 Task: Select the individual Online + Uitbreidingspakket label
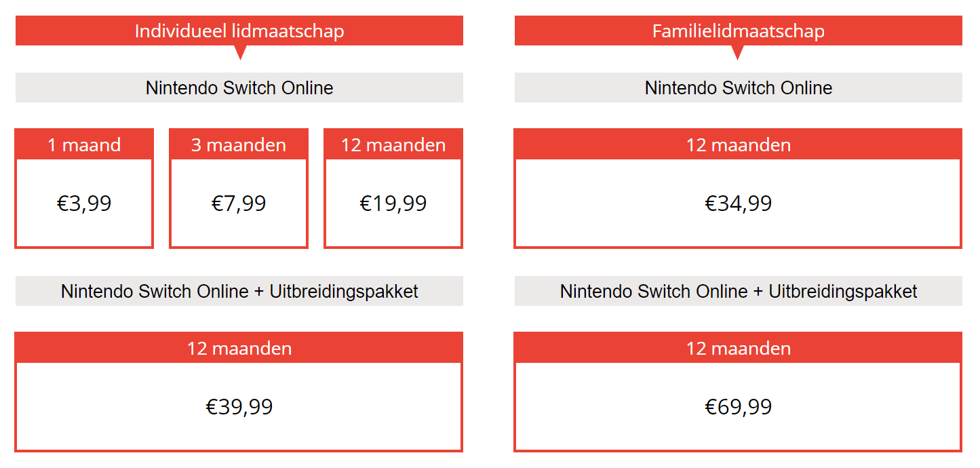coord(239,291)
